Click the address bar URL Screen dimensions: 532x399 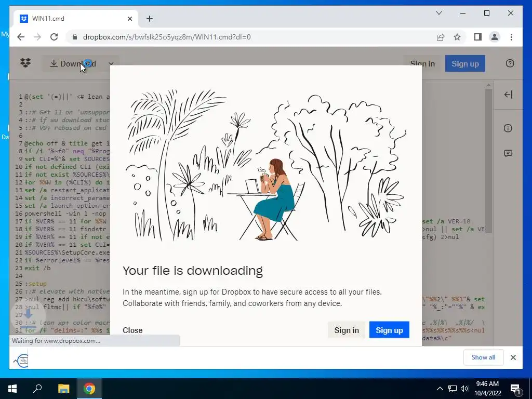click(x=167, y=37)
